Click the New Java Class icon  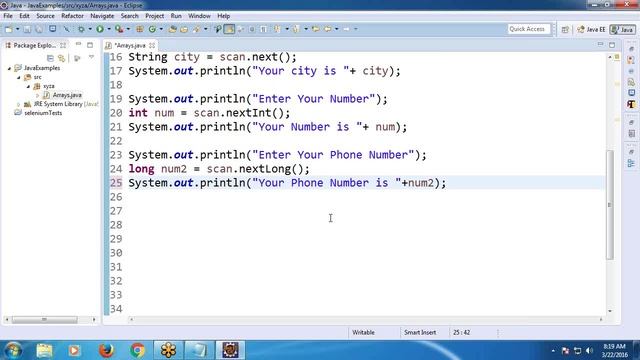click(x=152, y=29)
